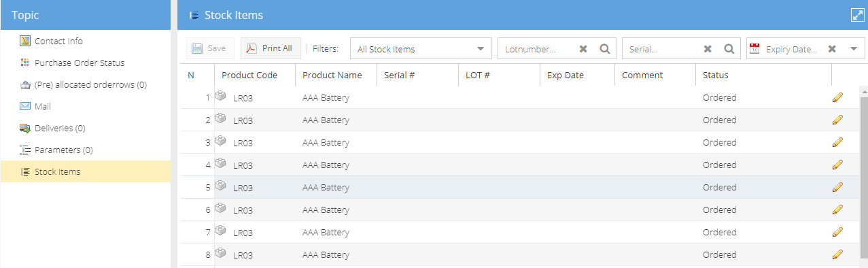The image size is (868, 268).
Task: Search serial number using magnifier icon
Action: [x=729, y=48]
